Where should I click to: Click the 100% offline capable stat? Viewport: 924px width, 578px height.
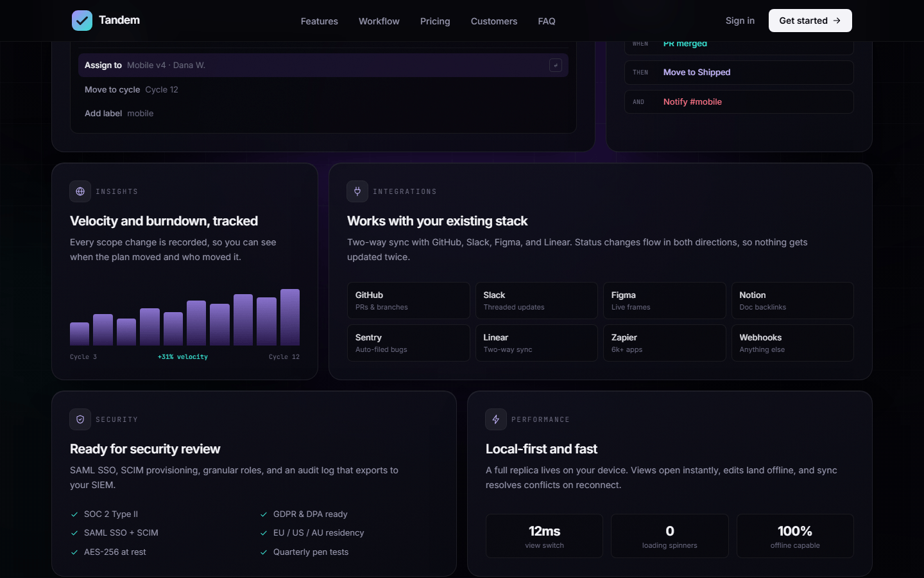coord(795,536)
